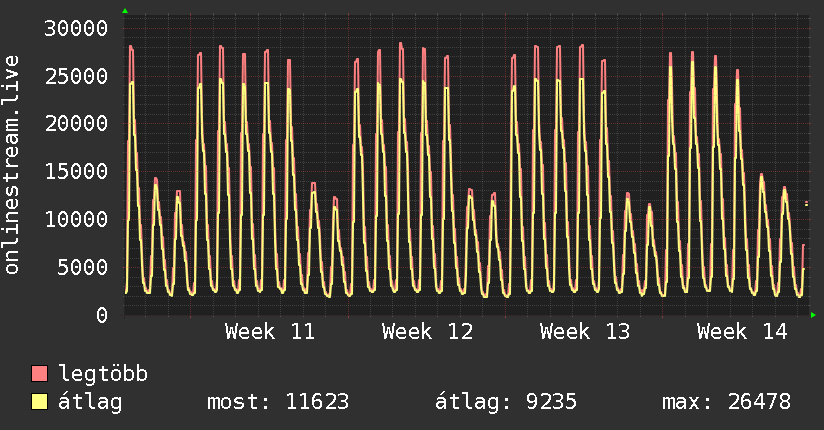
Task: Click the Week 11 axis label
Action: tap(269, 332)
